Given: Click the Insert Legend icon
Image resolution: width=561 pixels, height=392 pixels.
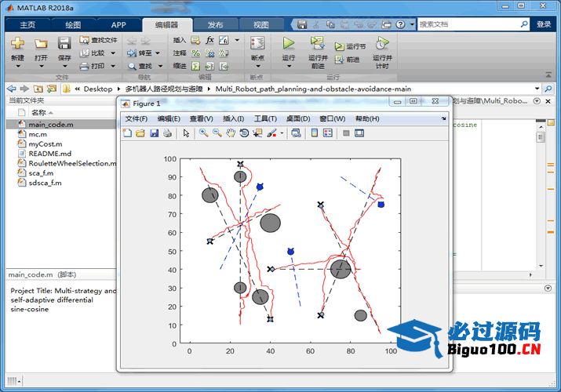Looking at the screenshot, I should point(327,133).
